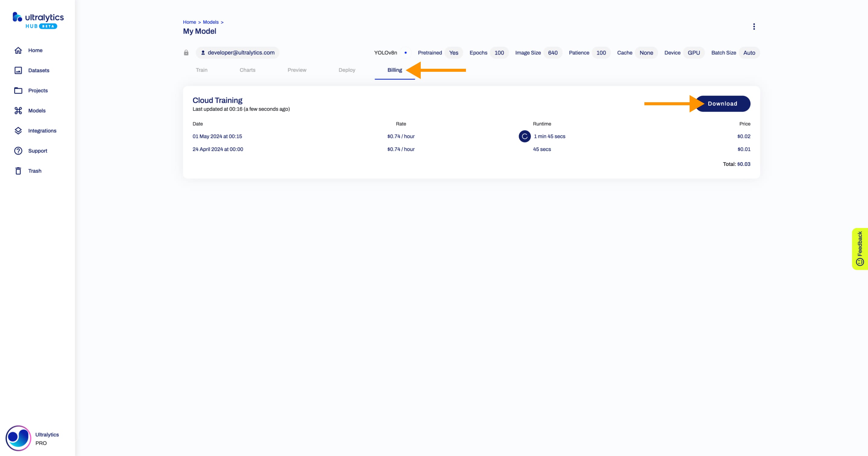Click the developer@ultralytics.com user icon

point(203,52)
